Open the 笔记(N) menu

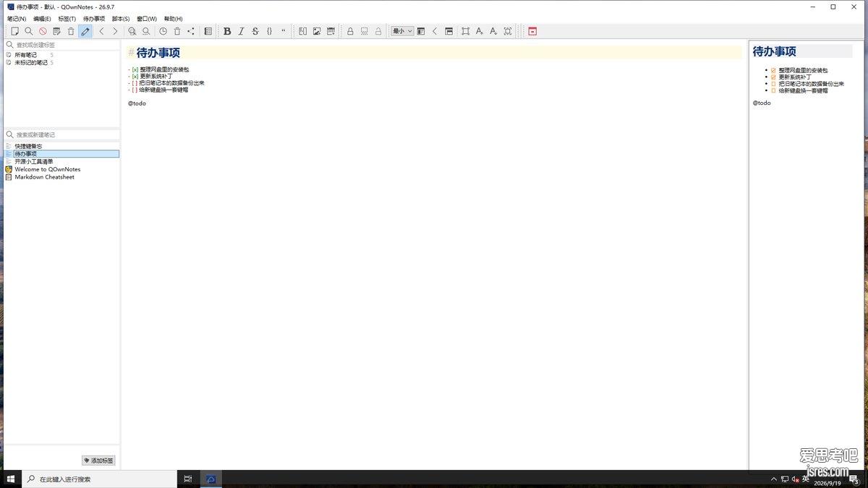pos(17,19)
